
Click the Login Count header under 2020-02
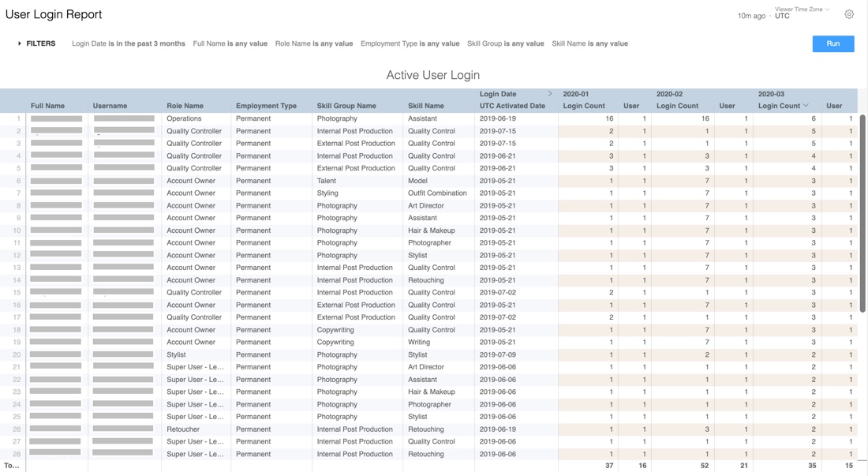pyautogui.click(x=677, y=106)
